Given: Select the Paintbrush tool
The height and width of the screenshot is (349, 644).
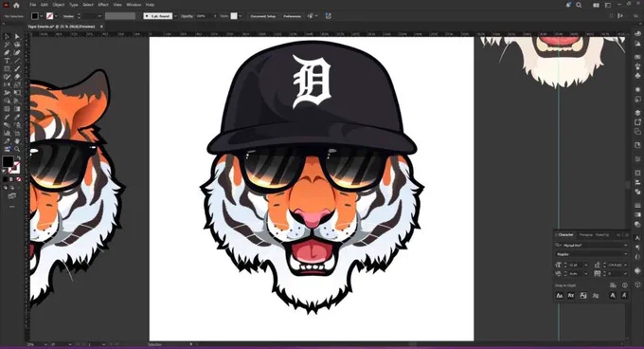Looking at the screenshot, I should click(17, 68).
